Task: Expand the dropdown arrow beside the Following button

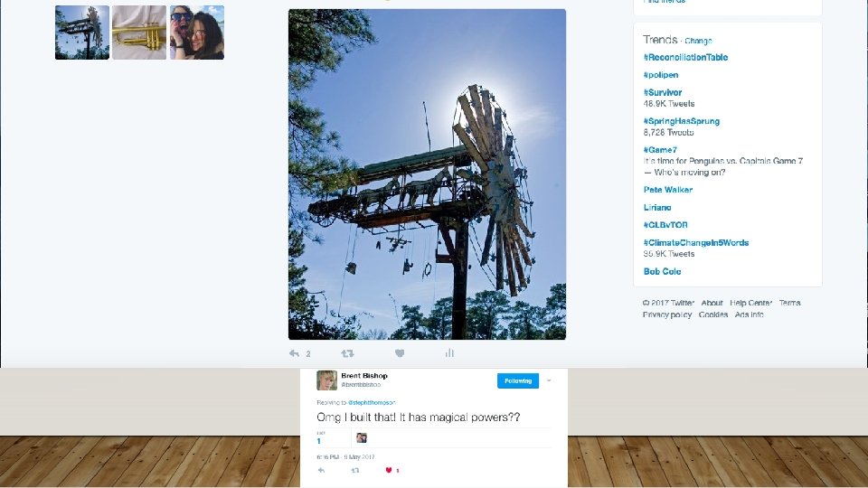Action: [x=549, y=380]
